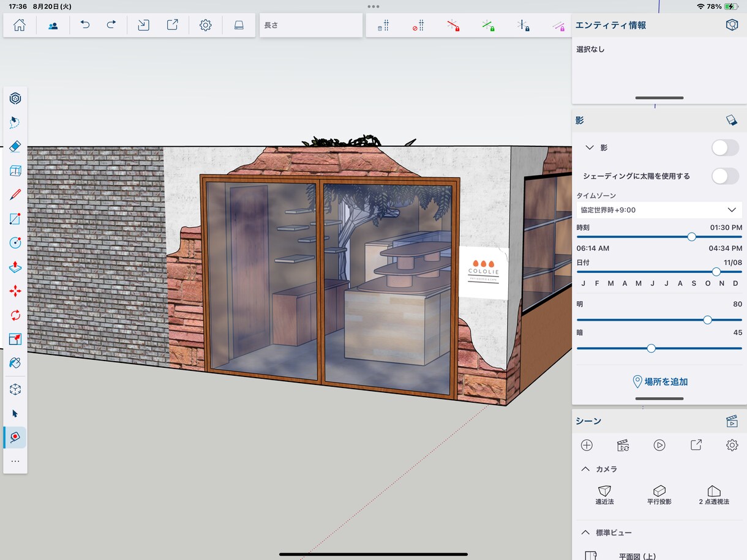The image size is (747, 560).
Task: Enable シェーディングに太陽を使用する switch
Action: pos(725,176)
